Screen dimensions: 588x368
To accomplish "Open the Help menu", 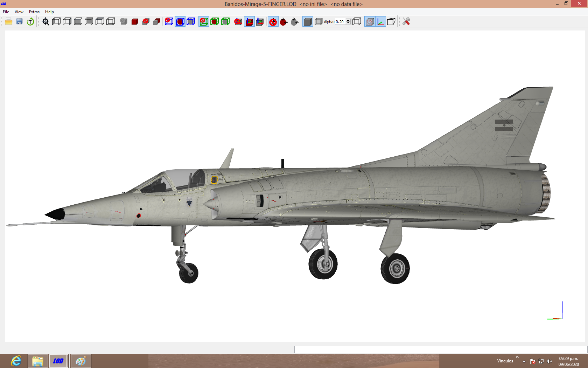I will coord(49,12).
